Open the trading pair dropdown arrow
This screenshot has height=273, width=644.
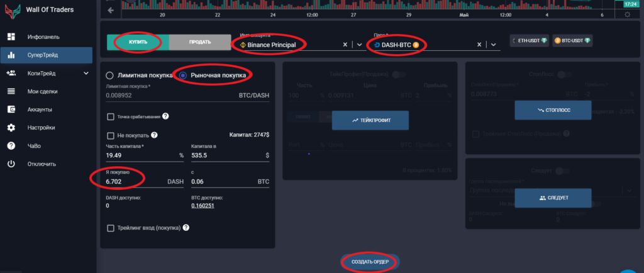pos(494,45)
